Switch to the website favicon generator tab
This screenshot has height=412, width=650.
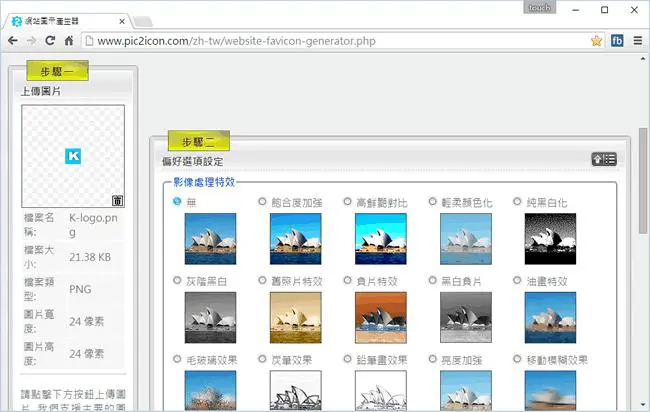68,21
